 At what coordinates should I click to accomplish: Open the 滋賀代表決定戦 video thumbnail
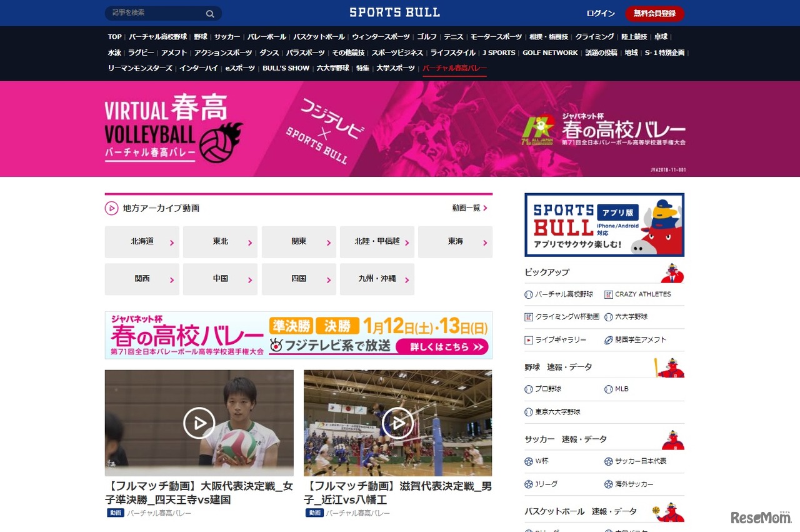click(398, 423)
